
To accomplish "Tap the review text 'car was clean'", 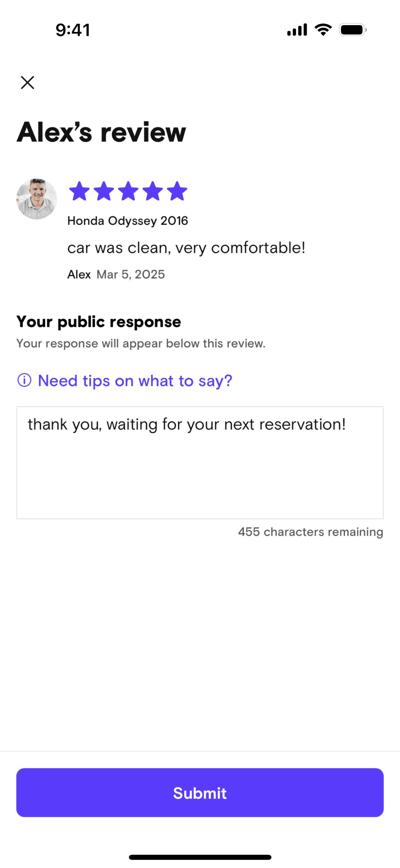I will [186, 248].
